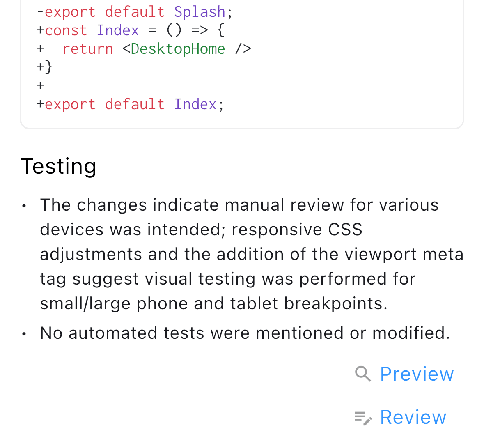Click the magnifying glass icon beside Preview
The width and height of the screenshot is (484, 448).
point(362,374)
